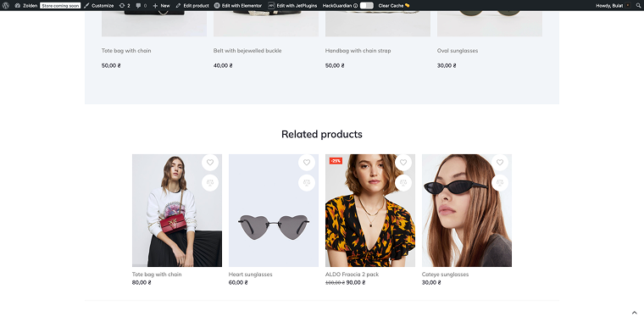Click the 90,00 sale price
The image size is (644, 322).
[x=356, y=283]
